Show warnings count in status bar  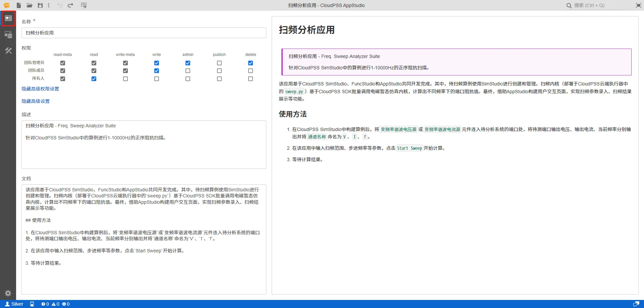(x=55, y=304)
